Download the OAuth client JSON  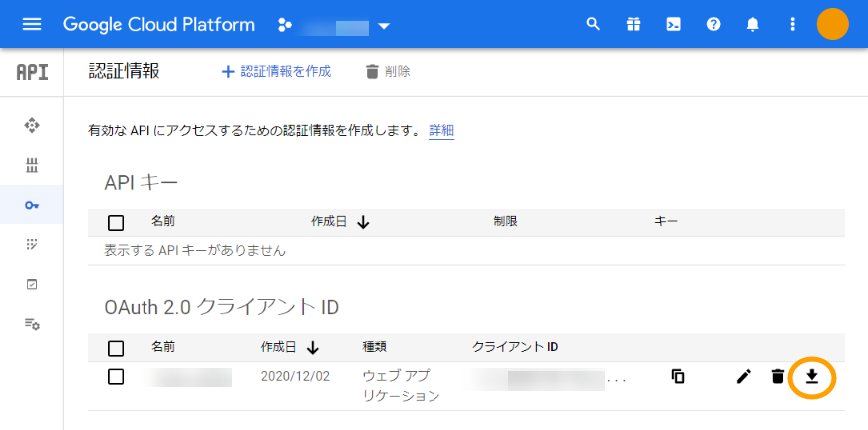coord(811,377)
